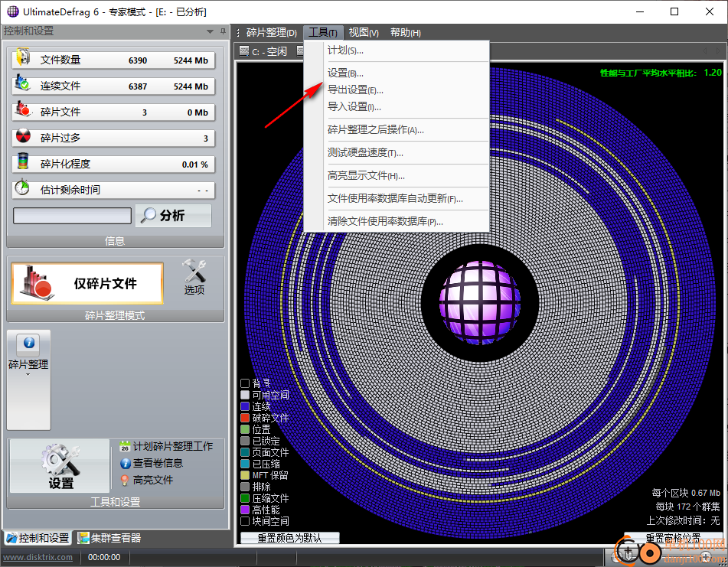The height and width of the screenshot is (567, 728).
Task: Click the 可用空间 legend color box
Action: (245, 395)
